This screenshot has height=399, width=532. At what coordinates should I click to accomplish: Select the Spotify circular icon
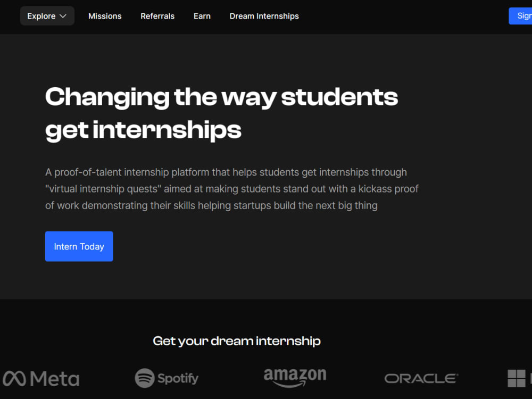[144, 378]
